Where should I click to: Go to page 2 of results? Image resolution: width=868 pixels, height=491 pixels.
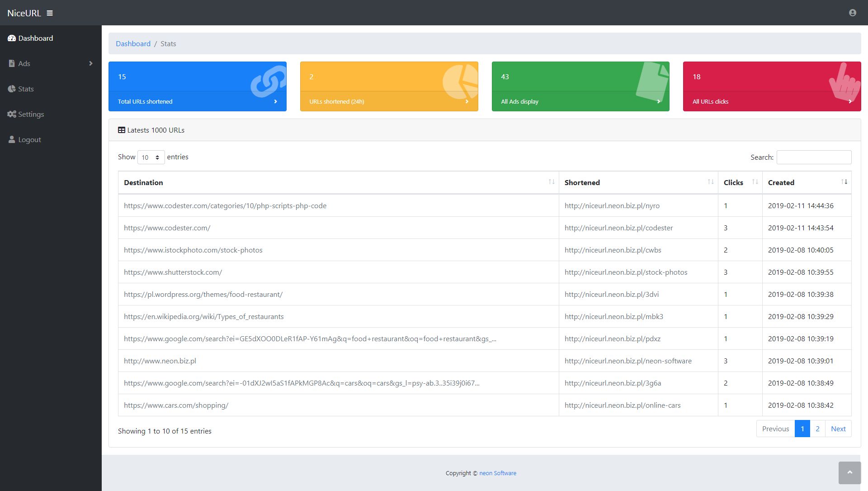tap(817, 429)
